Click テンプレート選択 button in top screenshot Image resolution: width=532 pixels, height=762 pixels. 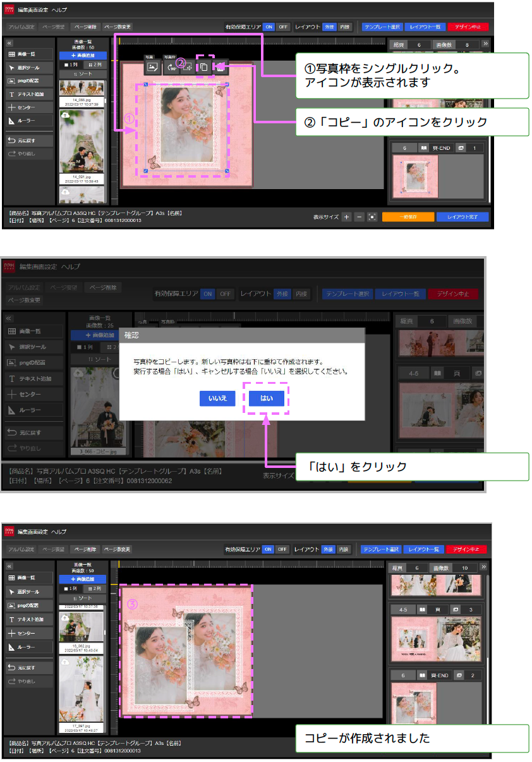382,27
